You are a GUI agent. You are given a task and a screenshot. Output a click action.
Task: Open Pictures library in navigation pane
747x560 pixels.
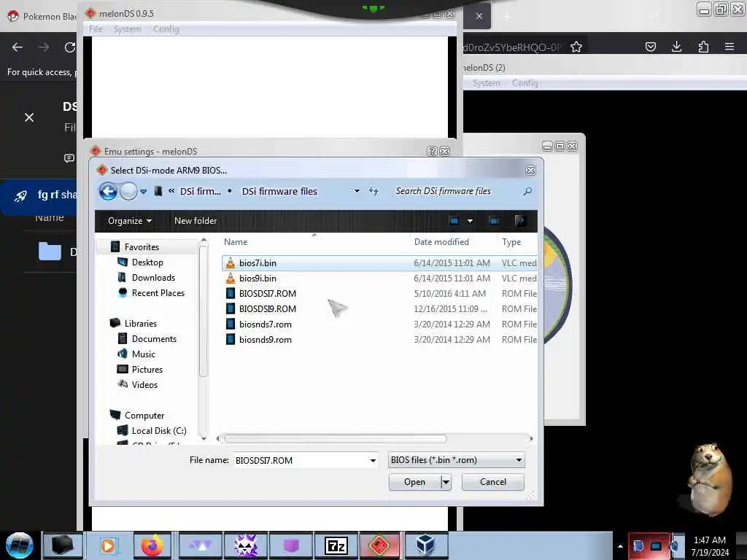coord(147,370)
